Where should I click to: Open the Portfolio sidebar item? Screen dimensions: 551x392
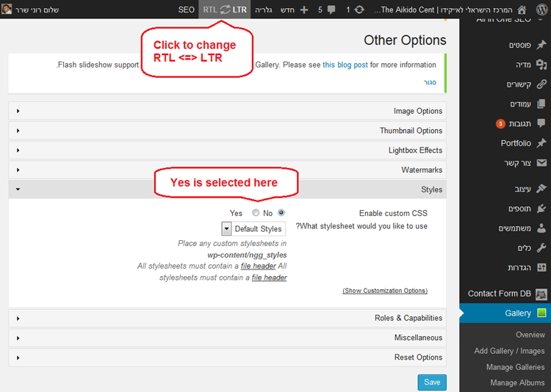click(x=505, y=143)
